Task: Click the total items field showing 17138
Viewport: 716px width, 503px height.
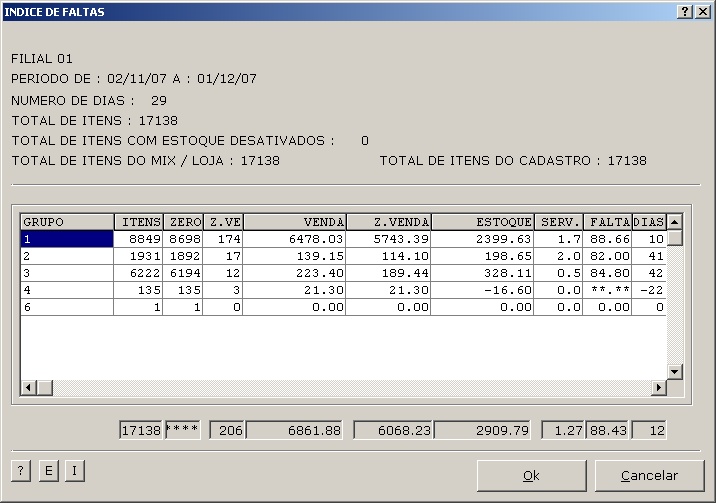Action: click(x=141, y=430)
